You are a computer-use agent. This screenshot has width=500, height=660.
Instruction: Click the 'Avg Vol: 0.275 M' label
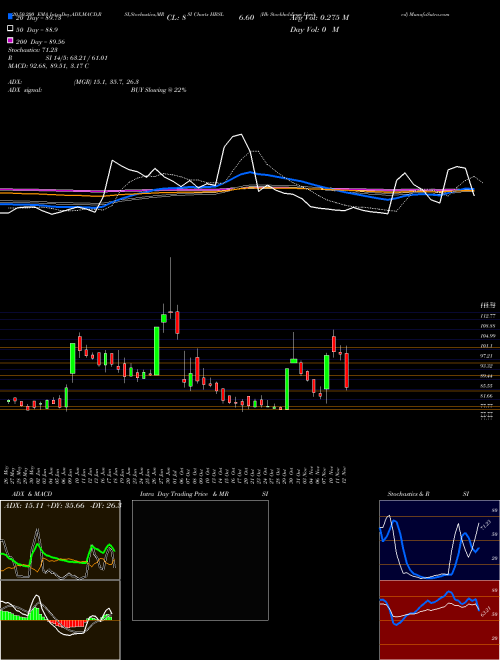319,18
